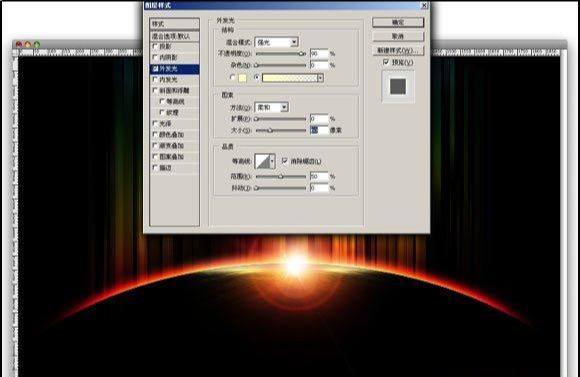The height and width of the screenshot is (377, 580).
Task: Click the 抖动 (Jitter) slider
Action: [281, 188]
